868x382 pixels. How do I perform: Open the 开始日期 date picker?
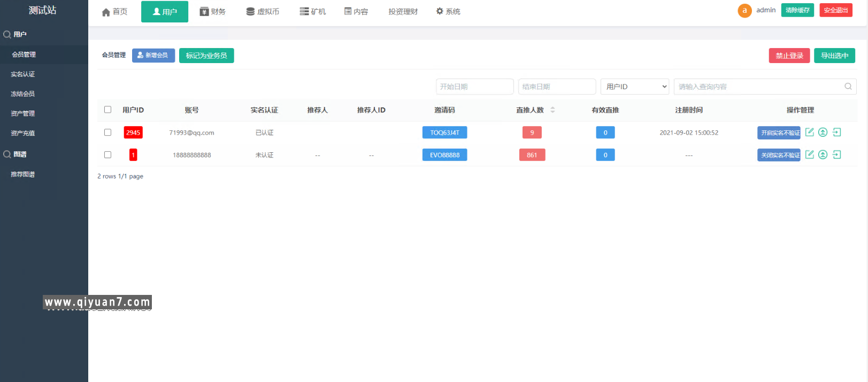(474, 87)
